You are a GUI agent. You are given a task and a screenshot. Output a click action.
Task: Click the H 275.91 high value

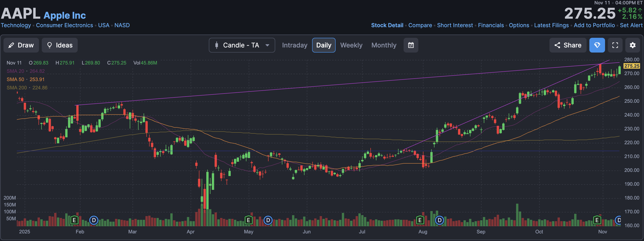(x=65, y=63)
